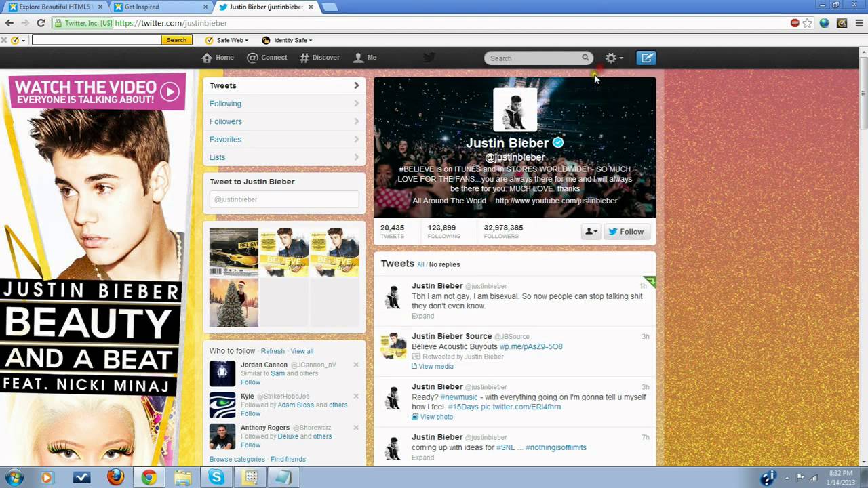Screen dimensions: 868x488
Task: Play the Watch The Video banner button
Action: pyautogui.click(x=170, y=91)
